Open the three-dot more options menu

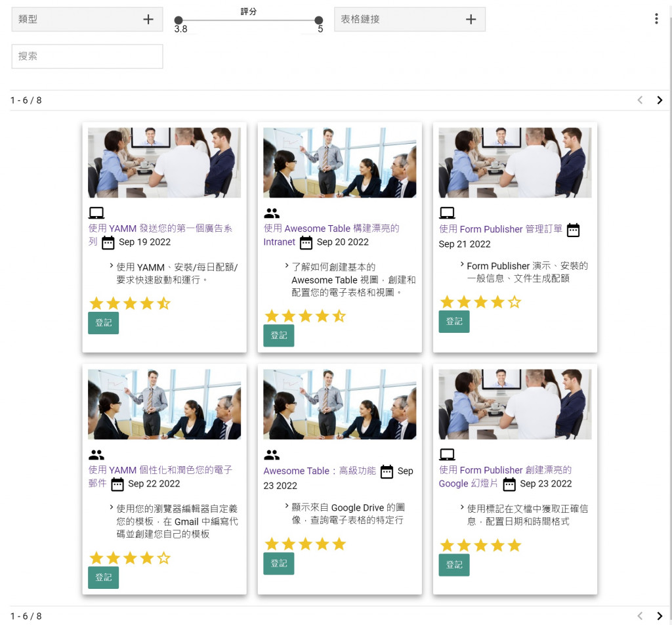click(656, 18)
